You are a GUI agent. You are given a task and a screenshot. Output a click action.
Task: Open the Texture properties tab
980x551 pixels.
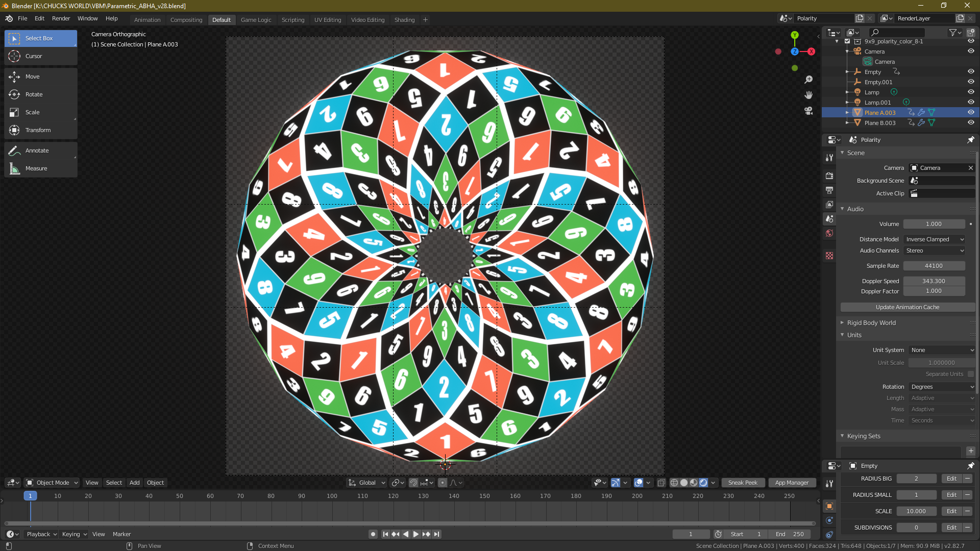tap(829, 256)
